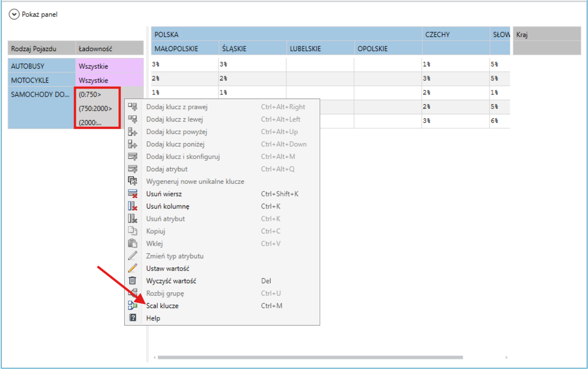Choose Usuń wiersz menu entry
This screenshot has width=588, height=369.
point(222,194)
